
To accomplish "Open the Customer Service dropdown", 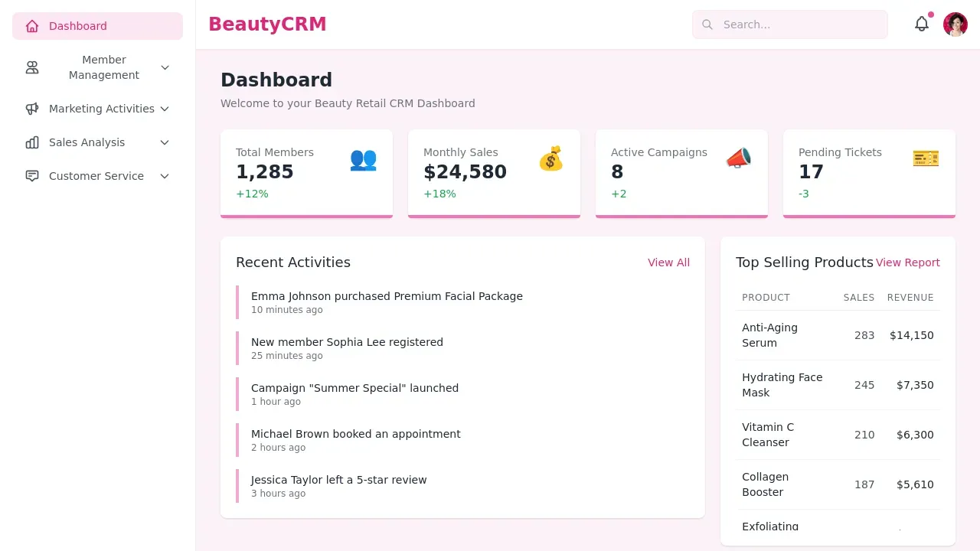I will click(x=165, y=176).
